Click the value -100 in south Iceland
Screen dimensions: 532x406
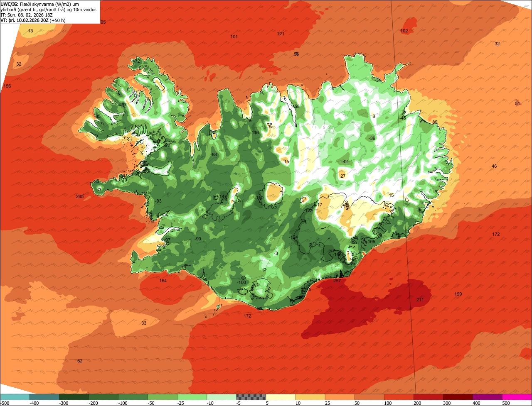[x=241, y=283]
